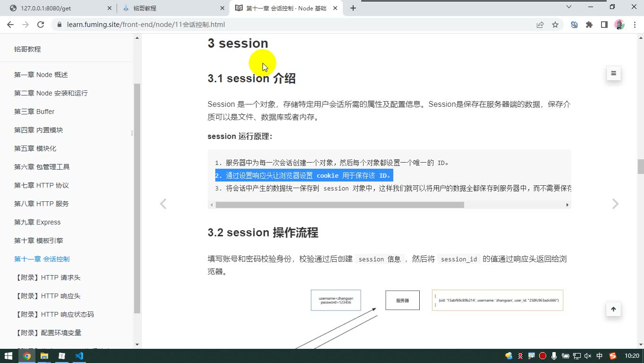
Task: Toggle the 中 input method indicator
Action: point(600,356)
